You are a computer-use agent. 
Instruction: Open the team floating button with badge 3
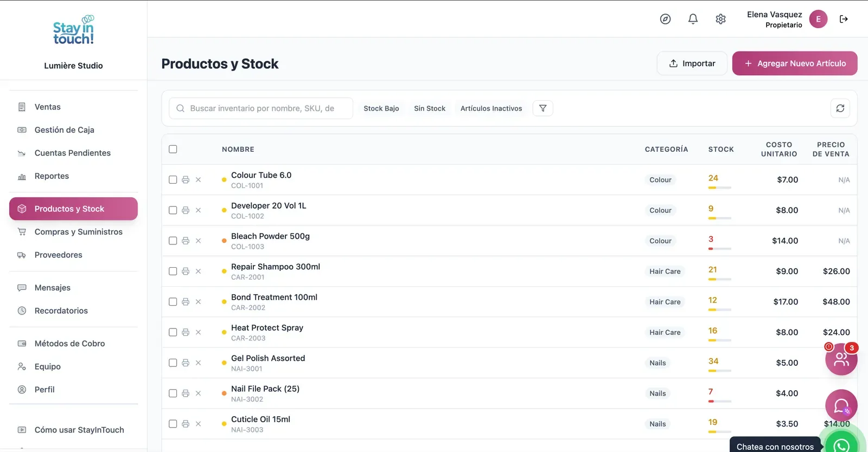click(x=841, y=359)
